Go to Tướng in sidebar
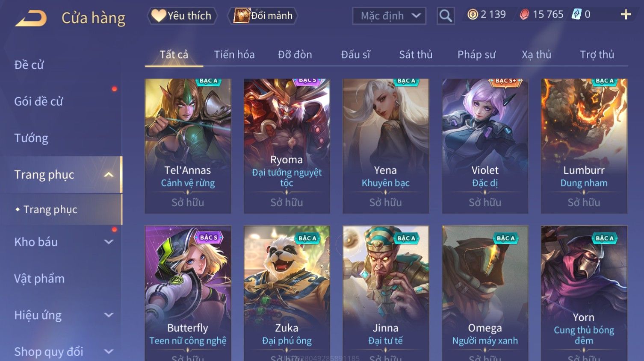The width and height of the screenshot is (644, 361). pos(31,138)
